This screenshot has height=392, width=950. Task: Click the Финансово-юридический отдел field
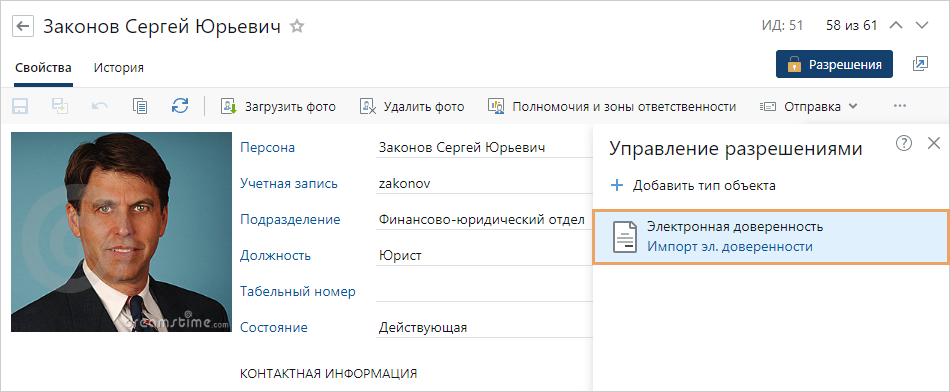[x=484, y=219]
